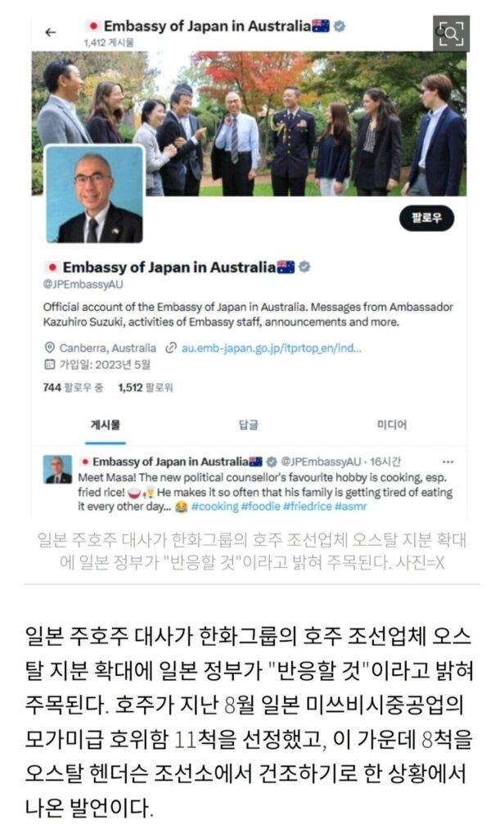Click verified badge beside header account name
The width and height of the screenshot is (504, 838).
tap(340, 25)
